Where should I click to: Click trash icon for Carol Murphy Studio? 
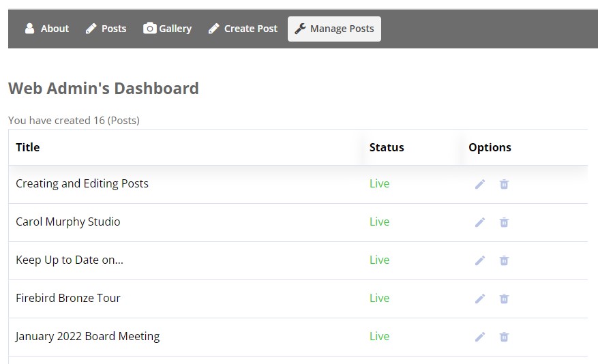click(504, 222)
